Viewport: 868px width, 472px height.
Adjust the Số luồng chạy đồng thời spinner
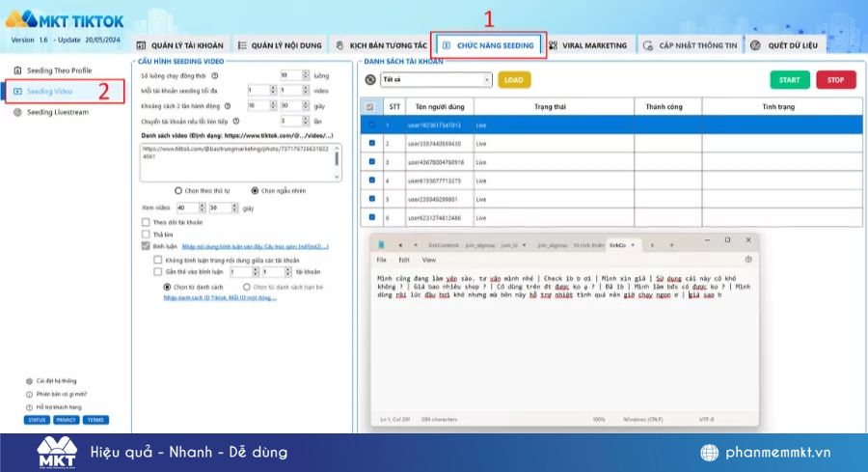(x=305, y=75)
